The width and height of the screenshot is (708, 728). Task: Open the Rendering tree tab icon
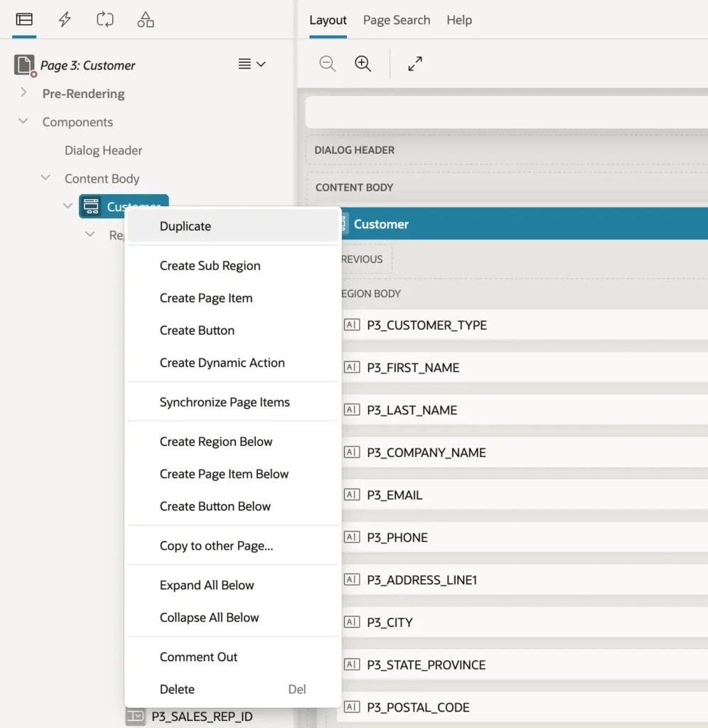pyautogui.click(x=24, y=19)
